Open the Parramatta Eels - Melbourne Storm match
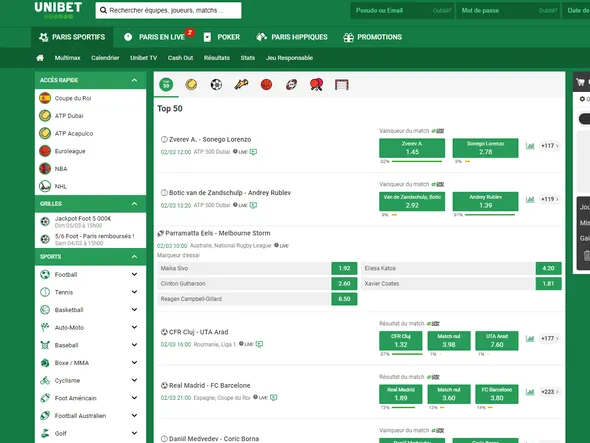Image resolution: width=590 pixels, height=443 pixels. click(x=218, y=233)
